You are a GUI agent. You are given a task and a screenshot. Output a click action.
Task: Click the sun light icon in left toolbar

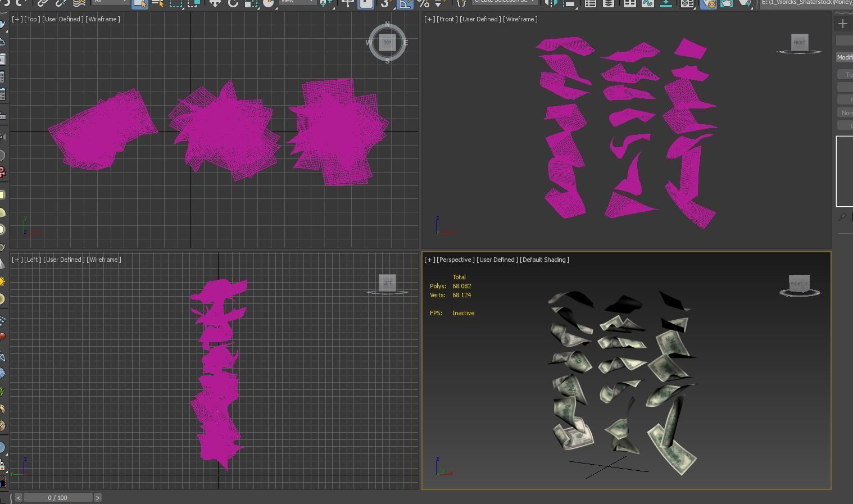(3, 281)
